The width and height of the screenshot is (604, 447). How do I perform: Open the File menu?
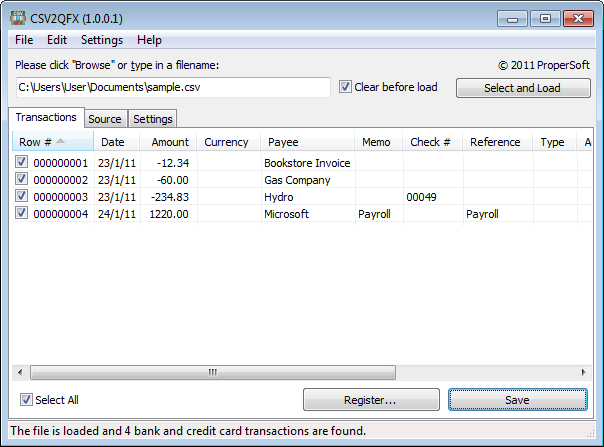(24, 40)
